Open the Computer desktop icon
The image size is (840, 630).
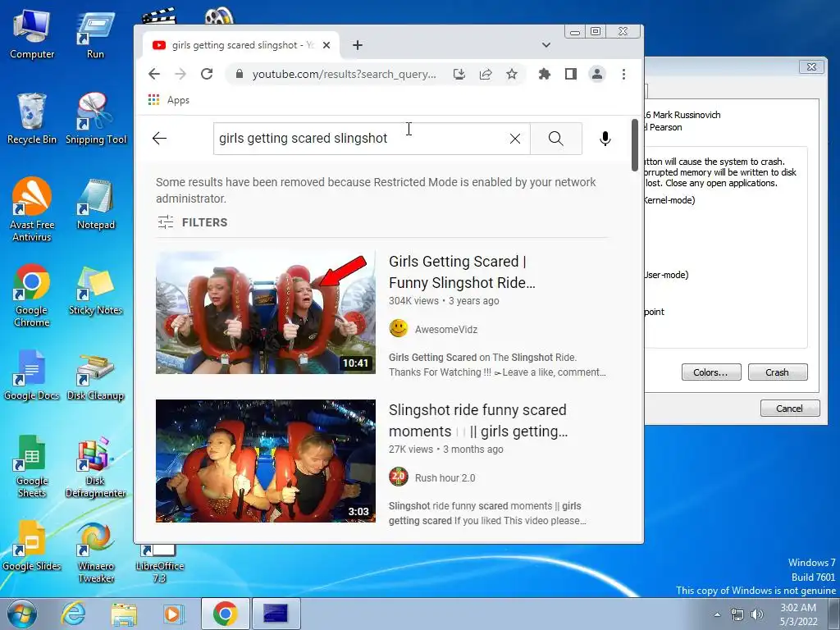[32, 35]
